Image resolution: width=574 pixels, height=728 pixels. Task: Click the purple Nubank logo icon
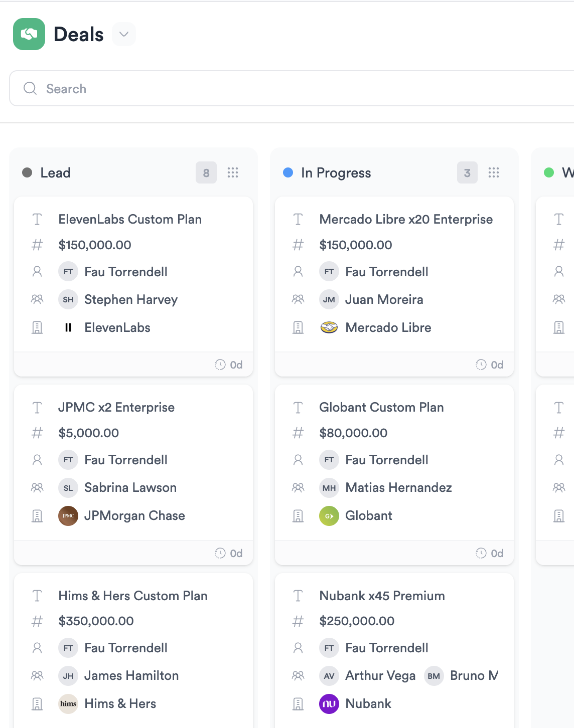point(329,703)
